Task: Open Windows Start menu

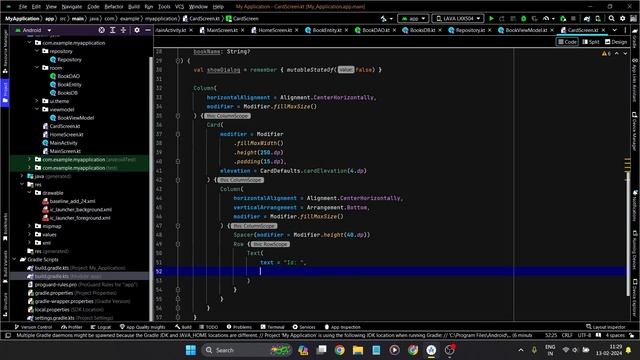Action: [x=191, y=350]
